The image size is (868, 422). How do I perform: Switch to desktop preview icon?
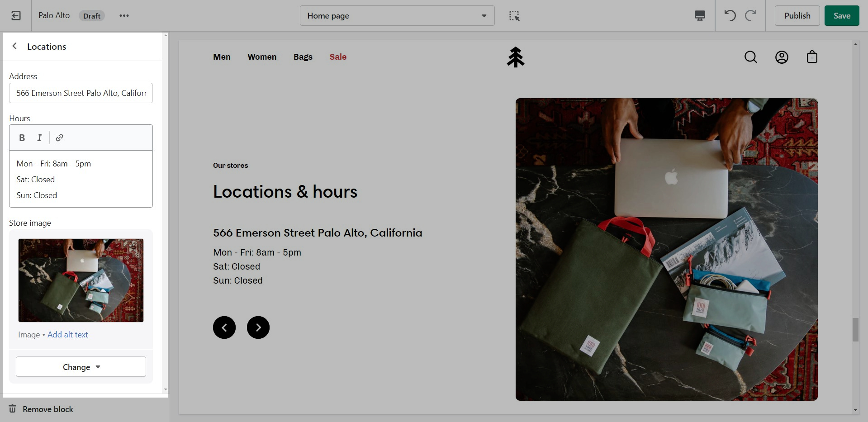(x=699, y=16)
